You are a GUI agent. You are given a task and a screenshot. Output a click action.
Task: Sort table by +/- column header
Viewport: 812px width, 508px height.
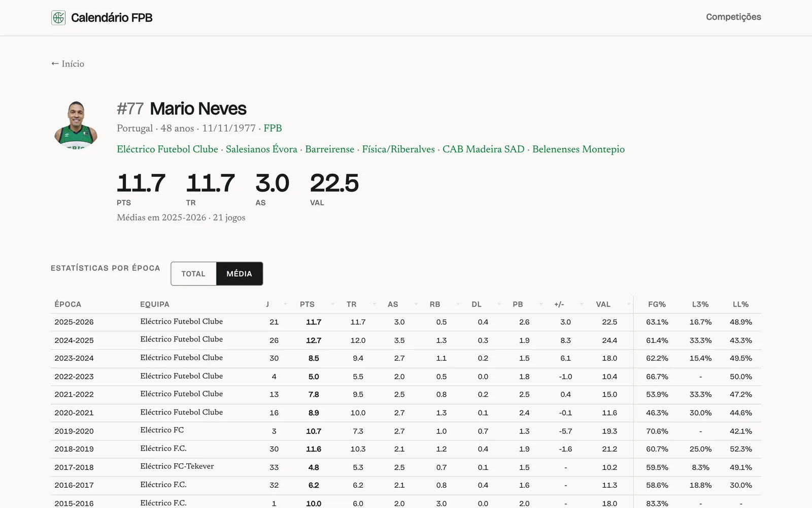coord(565,304)
